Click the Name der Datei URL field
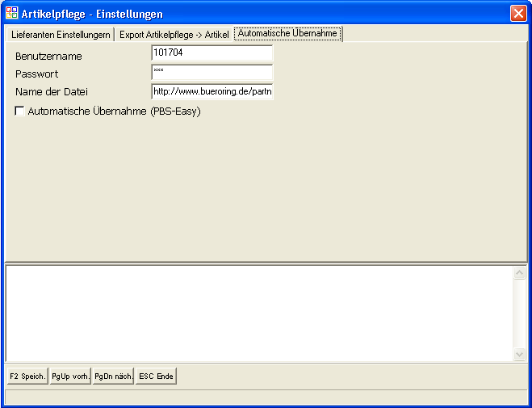This screenshot has height=408, width=532. 212,91
